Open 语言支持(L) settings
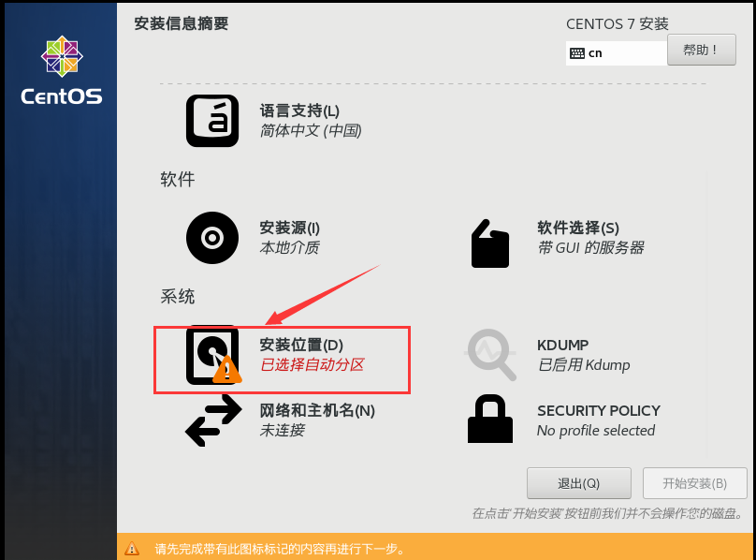 pyautogui.click(x=299, y=111)
